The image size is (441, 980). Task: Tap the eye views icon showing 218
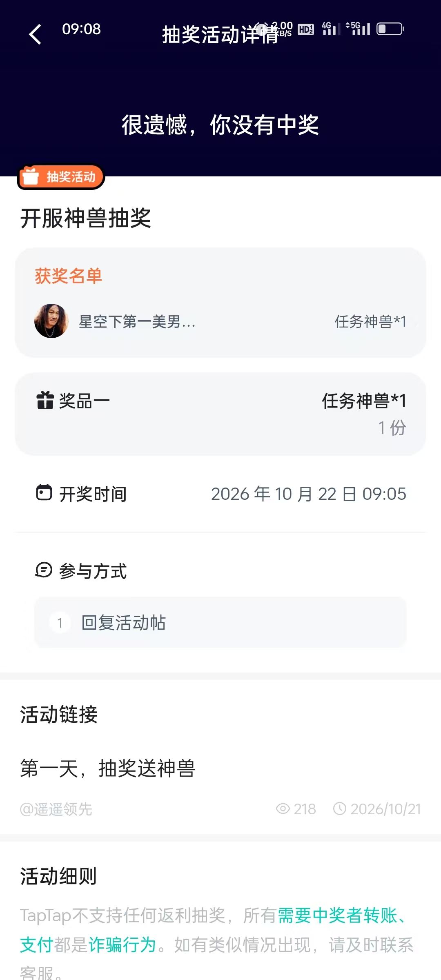(x=283, y=809)
